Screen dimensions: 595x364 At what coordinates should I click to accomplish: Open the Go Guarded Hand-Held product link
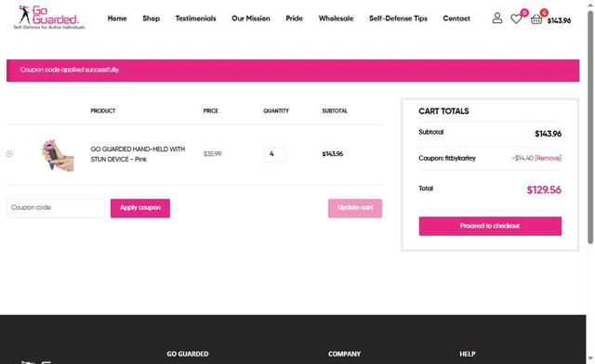(x=138, y=154)
